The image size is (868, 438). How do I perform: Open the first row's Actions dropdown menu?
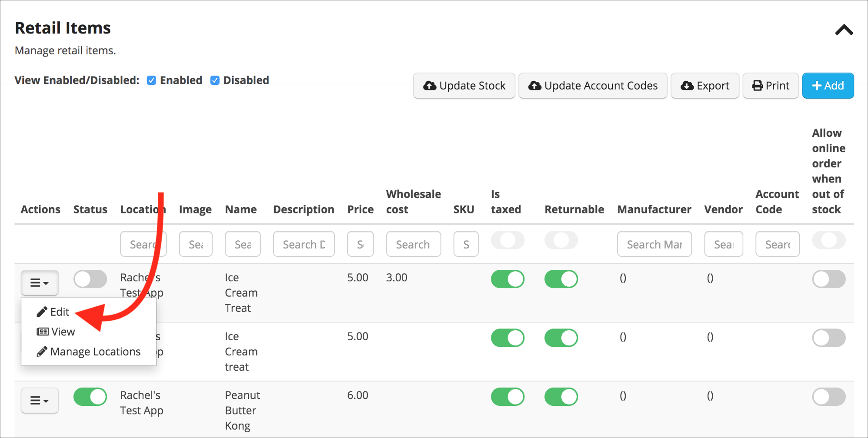(x=40, y=282)
